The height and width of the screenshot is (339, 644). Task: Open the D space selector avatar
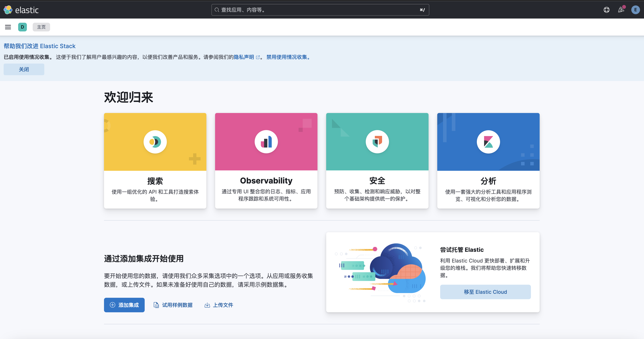coord(22,27)
